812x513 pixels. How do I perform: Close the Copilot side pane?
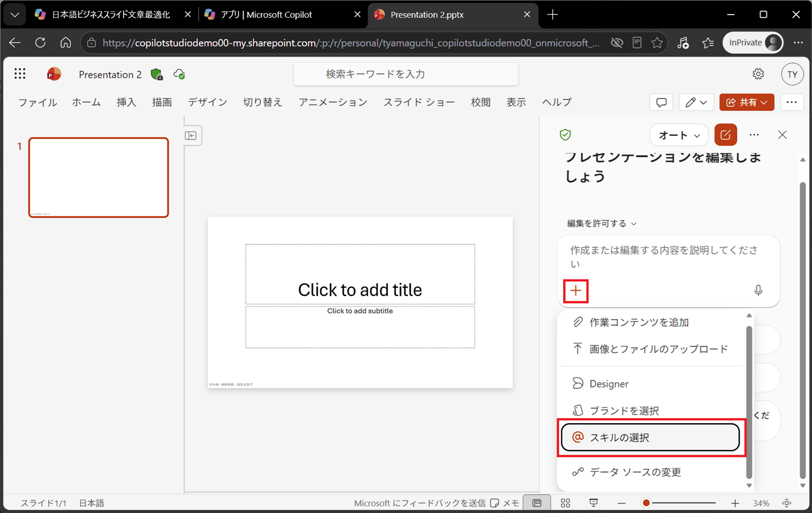click(x=782, y=135)
